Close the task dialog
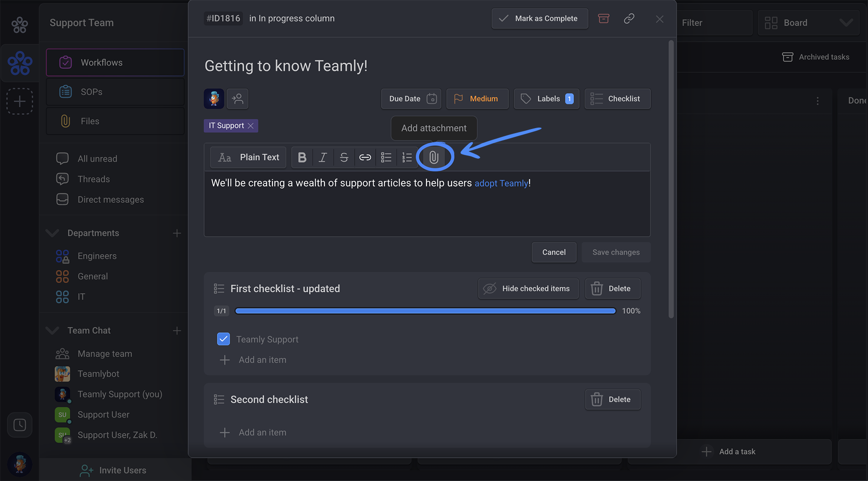This screenshot has width=868, height=481. pos(659,19)
